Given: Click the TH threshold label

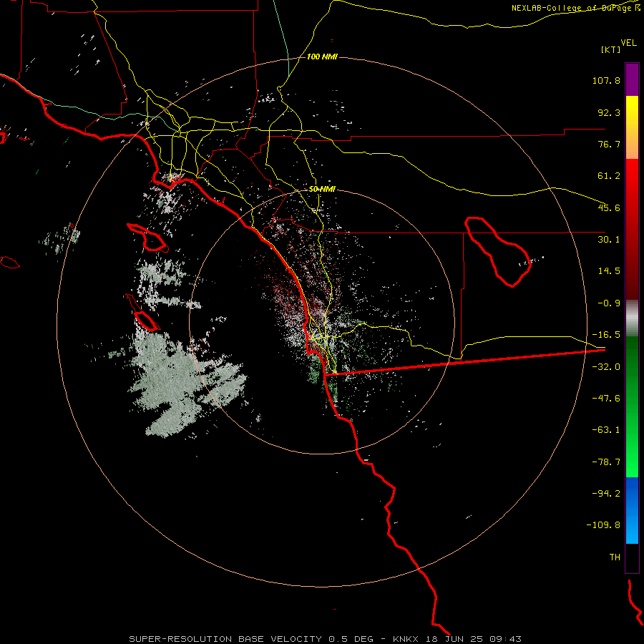Looking at the screenshot, I should (615, 557).
